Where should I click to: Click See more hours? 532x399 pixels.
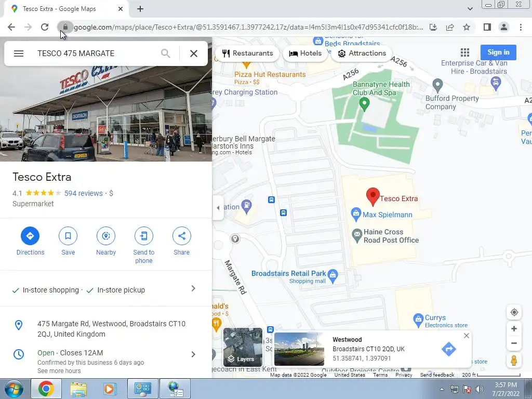[x=59, y=371]
